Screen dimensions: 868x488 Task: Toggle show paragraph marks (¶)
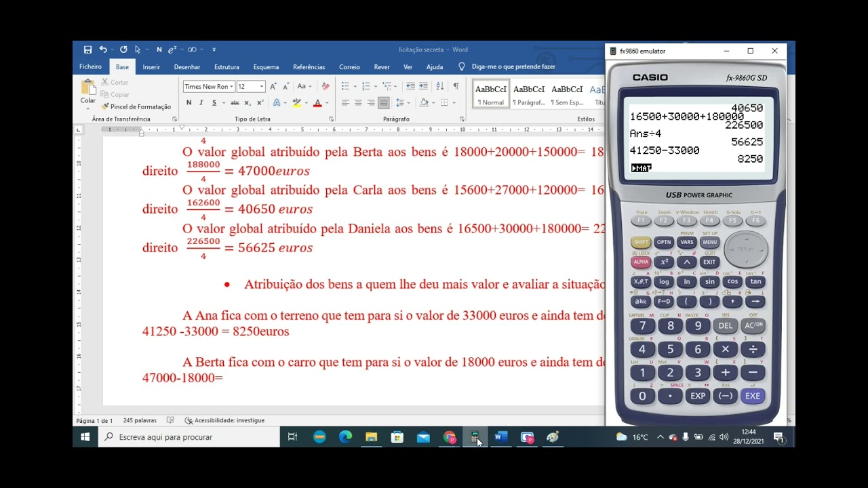click(x=456, y=86)
